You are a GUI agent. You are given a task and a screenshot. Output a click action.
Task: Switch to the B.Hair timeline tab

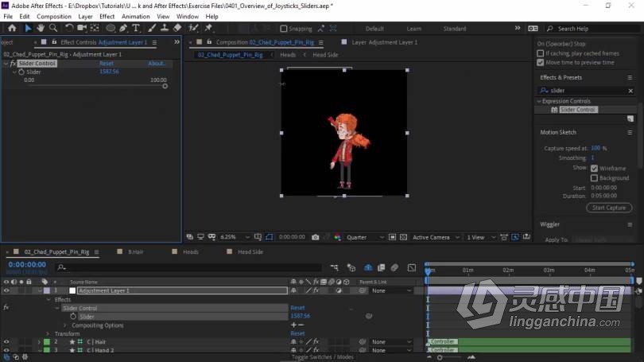point(135,251)
